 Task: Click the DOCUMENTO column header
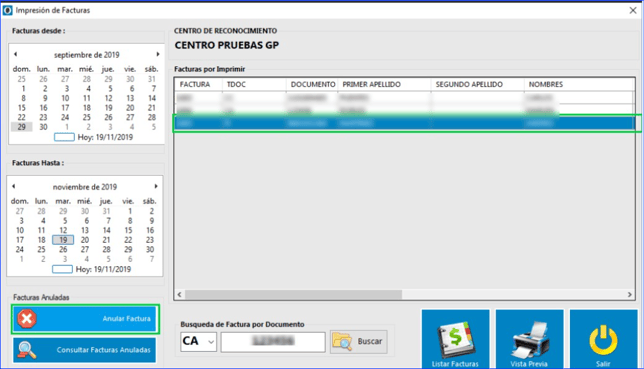point(313,84)
